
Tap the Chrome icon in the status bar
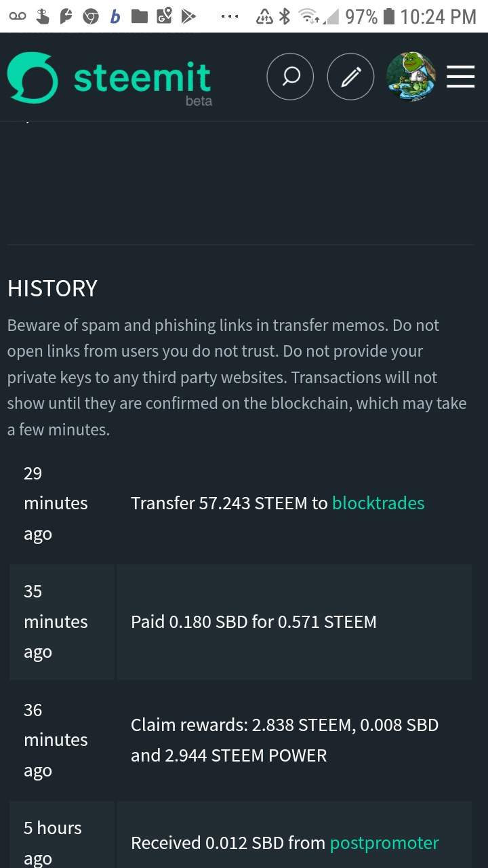click(x=91, y=16)
